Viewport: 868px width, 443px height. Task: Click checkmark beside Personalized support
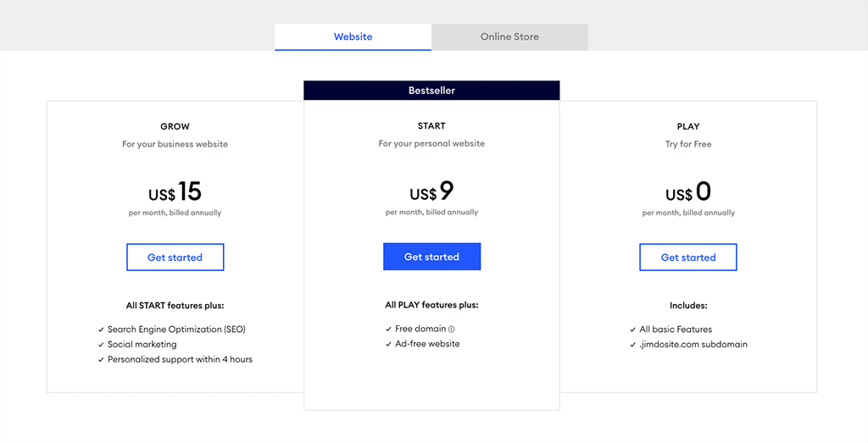101,359
